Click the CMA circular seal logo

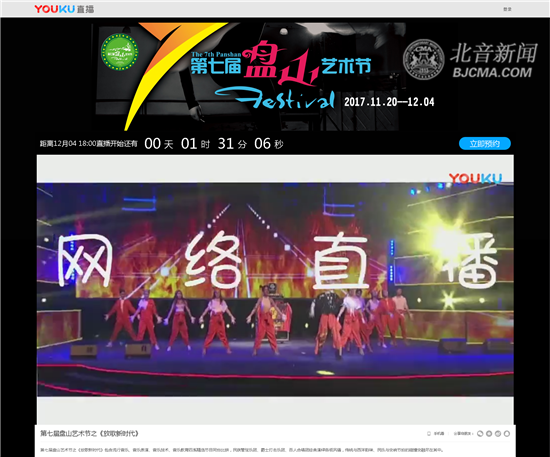click(x=424, y=59)
